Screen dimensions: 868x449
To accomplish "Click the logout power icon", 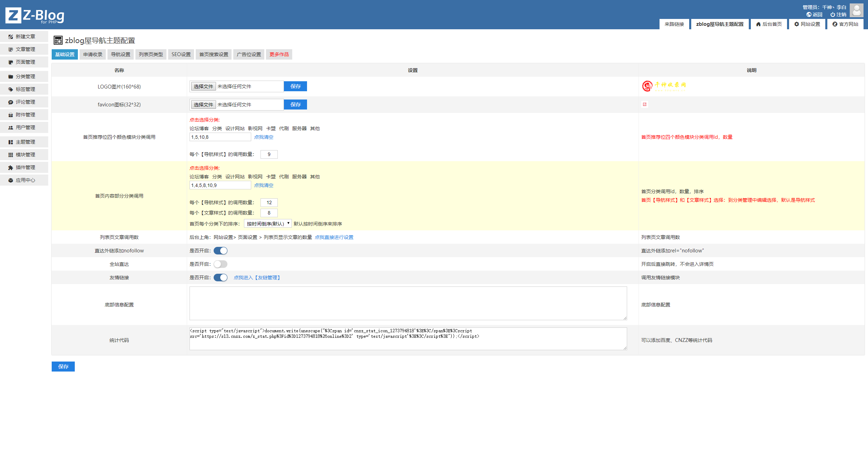I will click(833, 14).
